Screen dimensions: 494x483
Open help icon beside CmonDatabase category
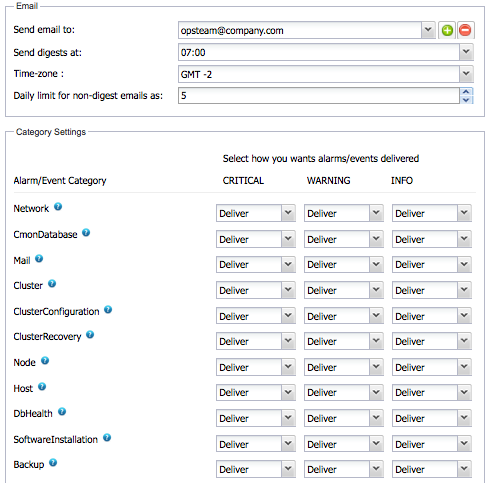tap(86, 233)
